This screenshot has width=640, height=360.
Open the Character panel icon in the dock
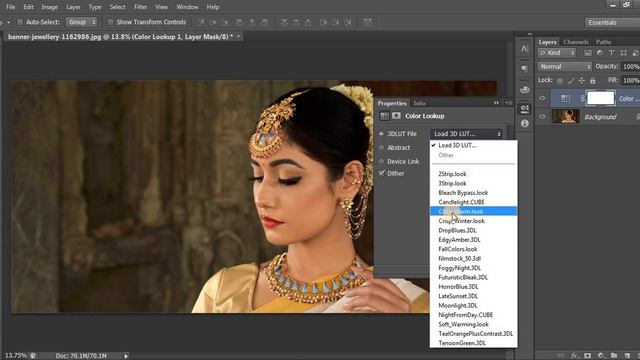[x=524, y=49]
